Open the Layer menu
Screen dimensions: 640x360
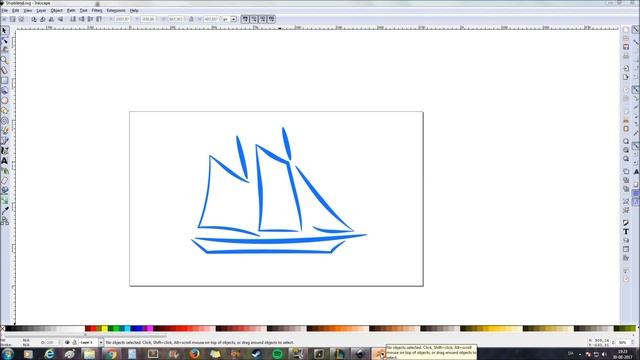point(41,10)
